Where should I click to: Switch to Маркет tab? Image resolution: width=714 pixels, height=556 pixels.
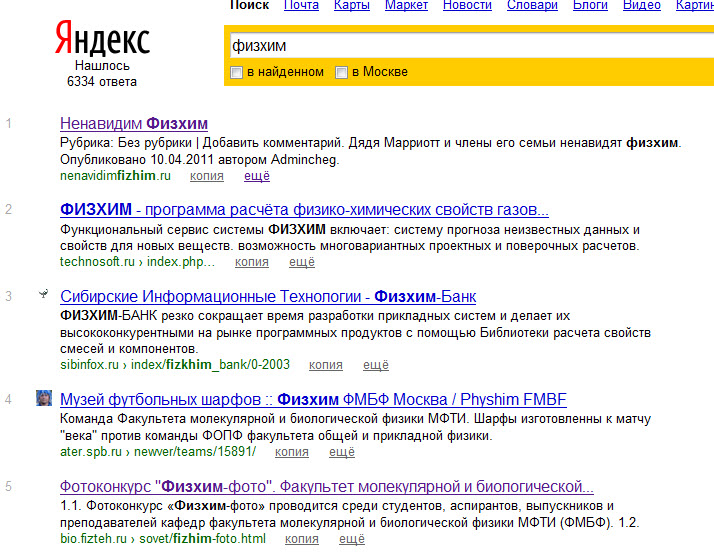406,5
